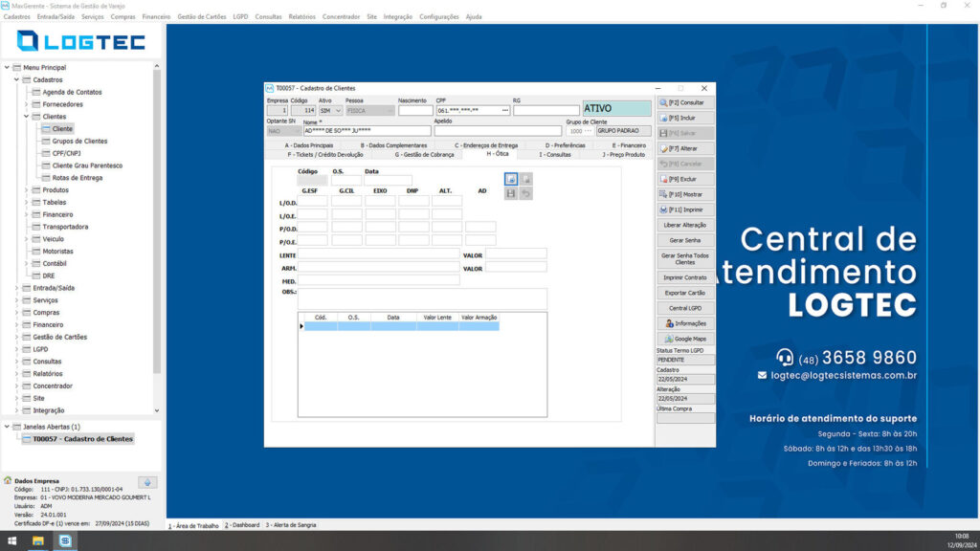This screenshot has height=551, width=980.
Task: Click the [F2] Consultar search button
Action: tap(685, 102)
